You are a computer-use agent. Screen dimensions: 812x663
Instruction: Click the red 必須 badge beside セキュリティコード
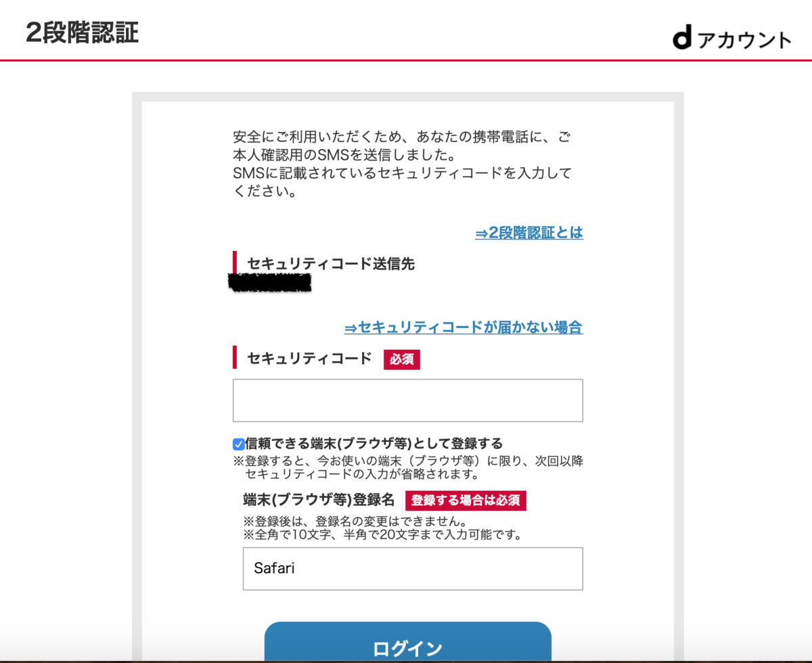(x=401, y=359)
